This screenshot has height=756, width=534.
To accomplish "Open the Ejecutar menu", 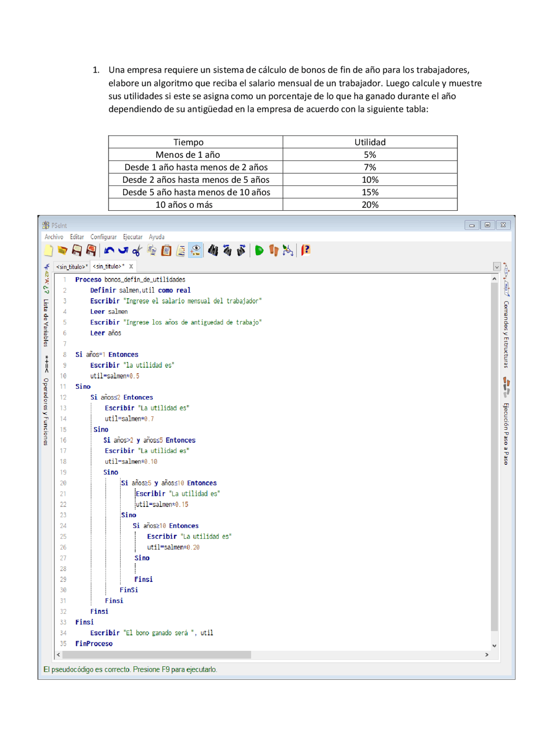I will (x=133, y=237).
